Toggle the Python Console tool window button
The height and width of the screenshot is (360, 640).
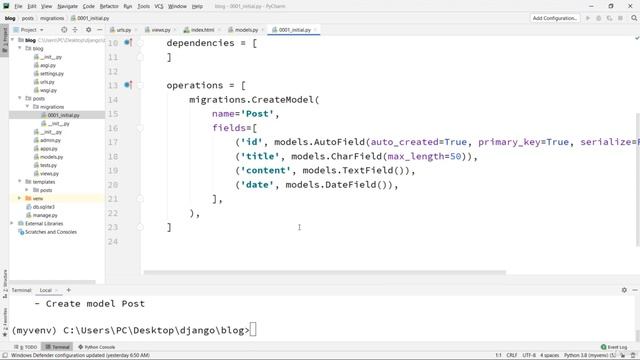[x=96, y=347]
